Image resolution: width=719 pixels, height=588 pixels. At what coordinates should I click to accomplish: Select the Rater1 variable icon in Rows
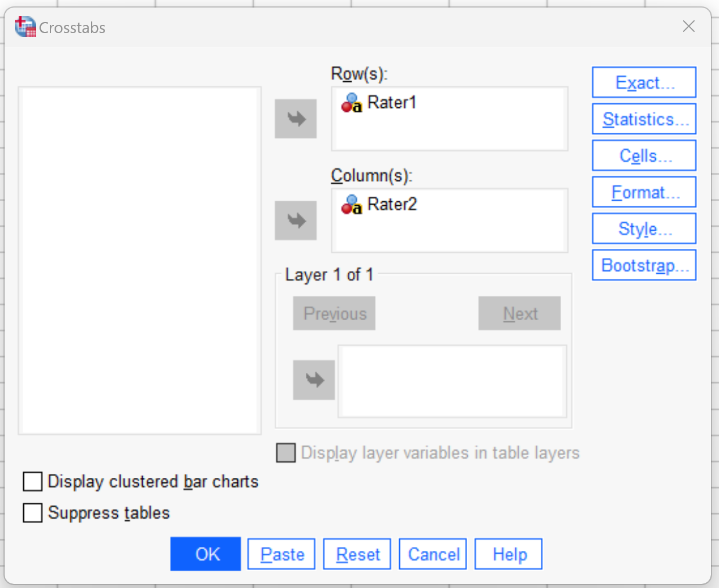point(352,103)
